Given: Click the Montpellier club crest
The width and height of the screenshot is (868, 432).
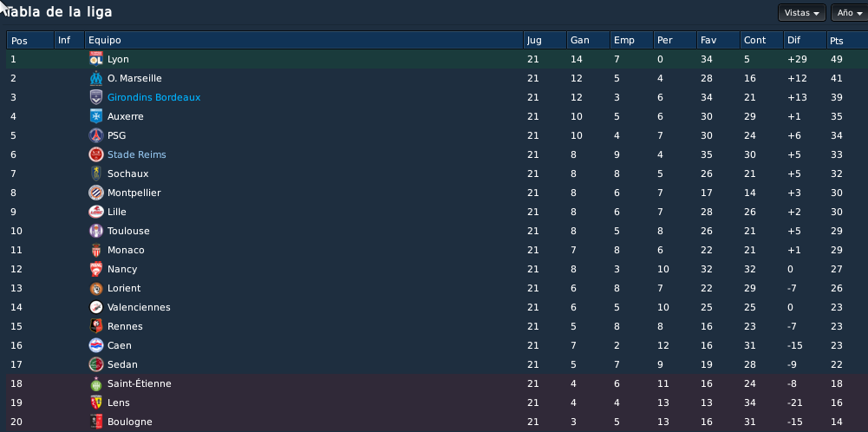Looking at the screenshot, I should 96,193.
